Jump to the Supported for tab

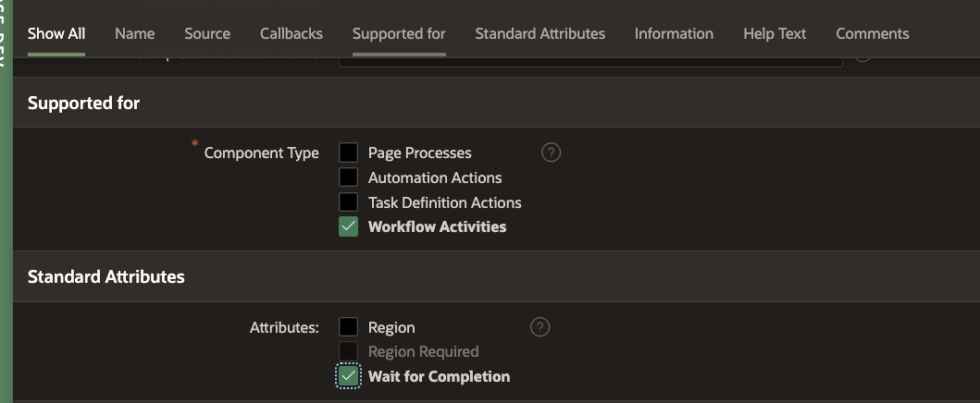coord(399,33)
